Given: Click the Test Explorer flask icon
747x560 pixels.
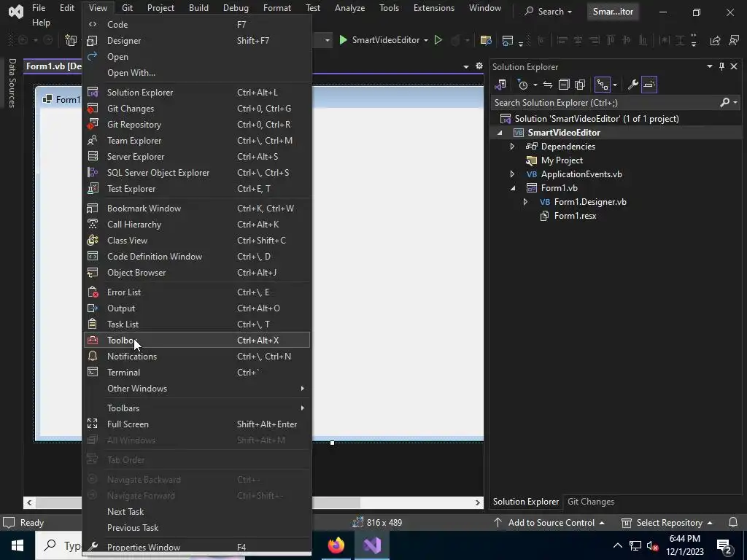Looking at the screenshot, I should pos(93,189).
